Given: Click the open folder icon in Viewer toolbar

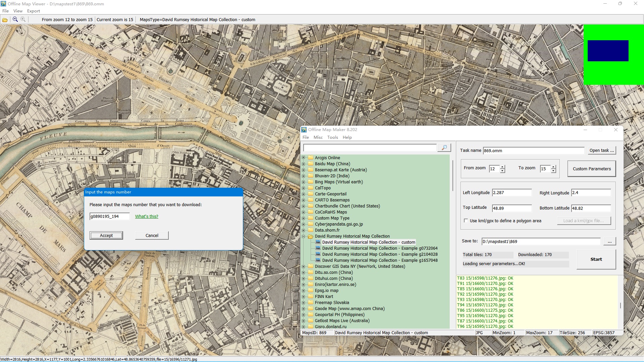Looking at the screenshot, I should click(x=5, y=20).
